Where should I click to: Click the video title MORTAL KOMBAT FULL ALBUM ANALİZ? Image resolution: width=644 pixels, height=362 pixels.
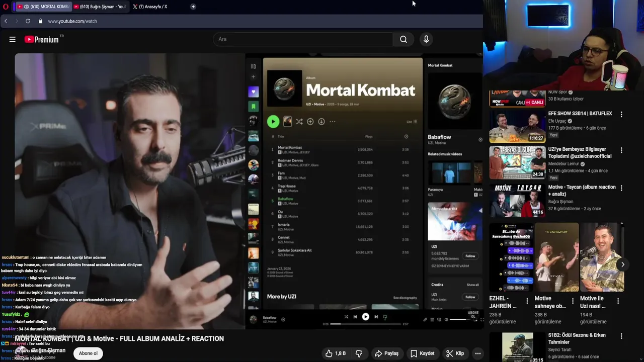[119, 339]
